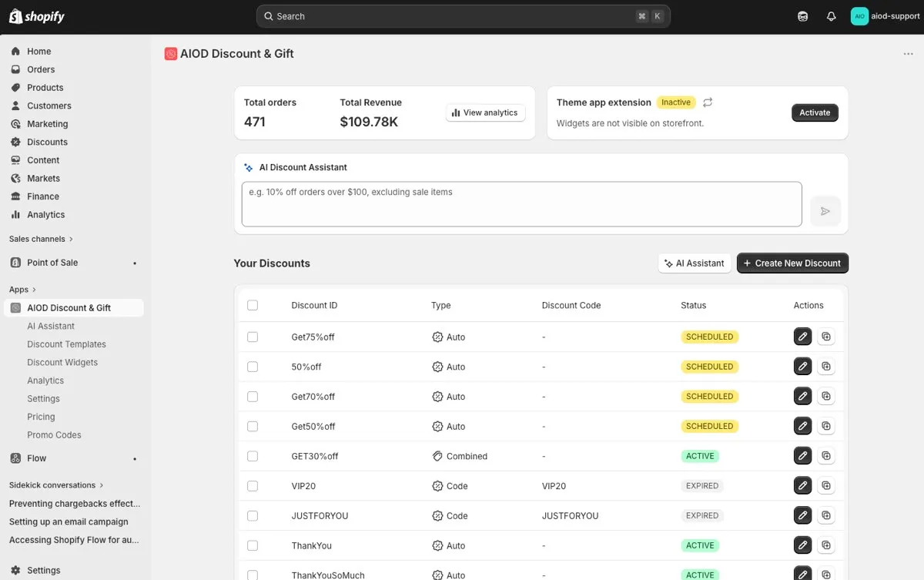Open the notifications bell

pos(832,16)
